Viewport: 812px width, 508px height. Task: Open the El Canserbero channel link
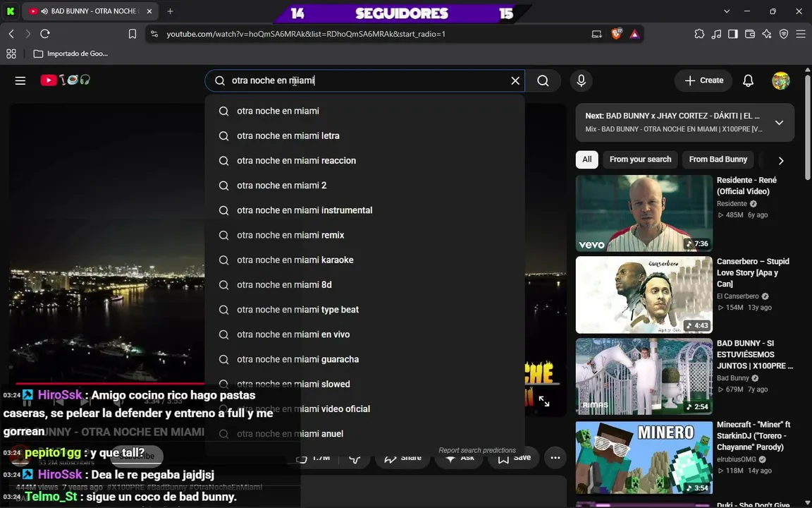pos(738,296)
